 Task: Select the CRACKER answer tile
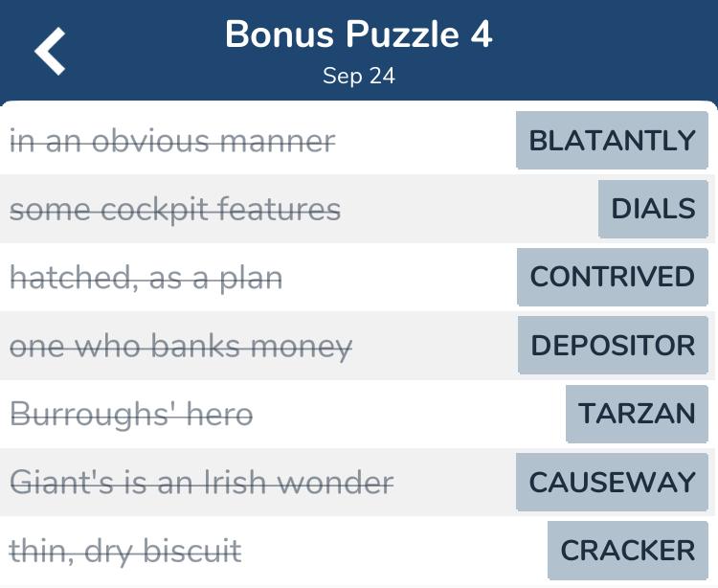[x=627, y=551]
